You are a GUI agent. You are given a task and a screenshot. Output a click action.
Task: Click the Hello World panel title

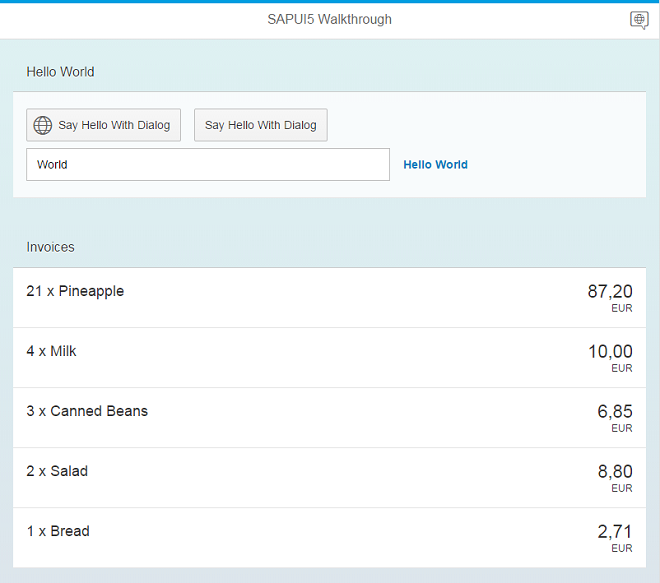(60, 72)
